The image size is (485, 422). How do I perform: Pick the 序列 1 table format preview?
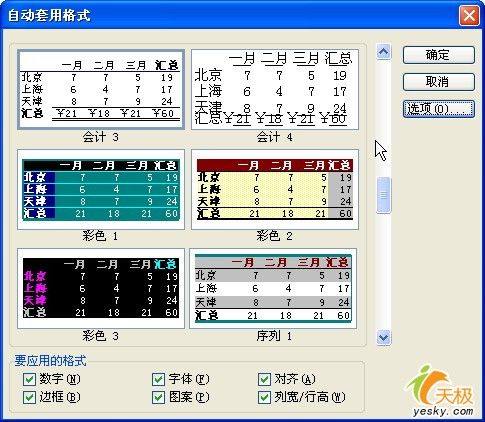(273, 288)
